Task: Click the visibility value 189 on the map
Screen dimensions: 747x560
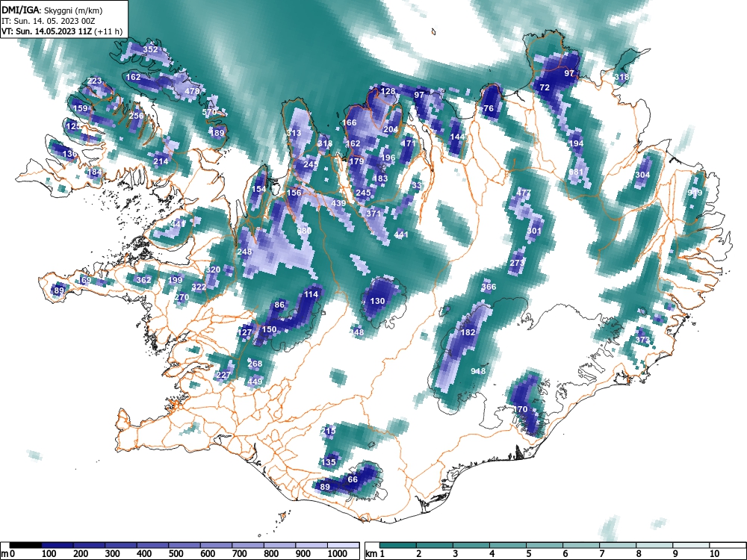Action: (217, 133)
